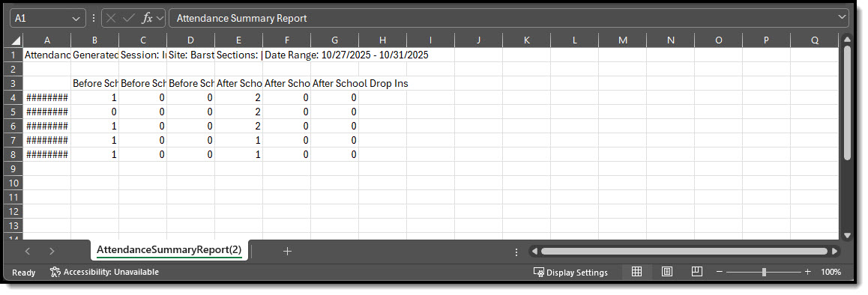Viewport: 868px width, 295px height.
Task: Click the 100% zoom level
Action: tap(831, 273)
